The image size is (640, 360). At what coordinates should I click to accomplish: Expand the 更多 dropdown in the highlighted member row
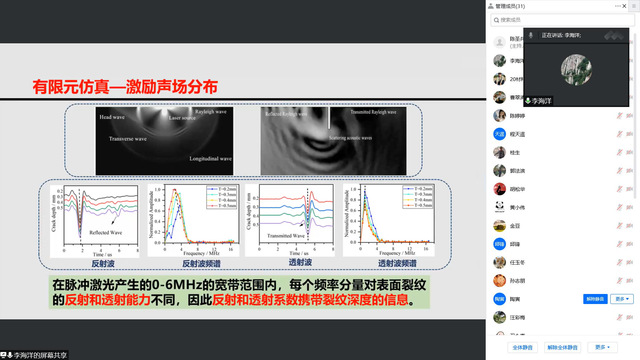622,299
